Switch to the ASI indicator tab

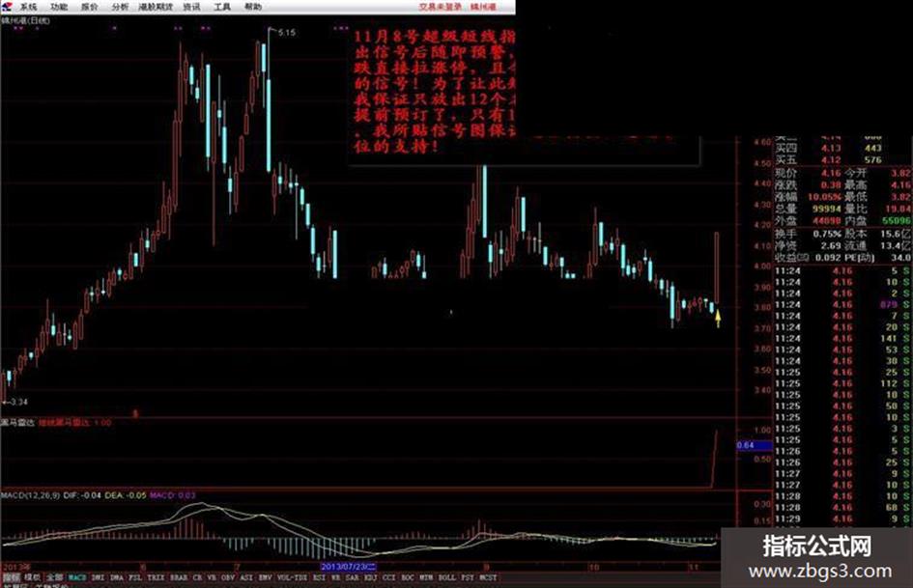click(x=247, y=577)
